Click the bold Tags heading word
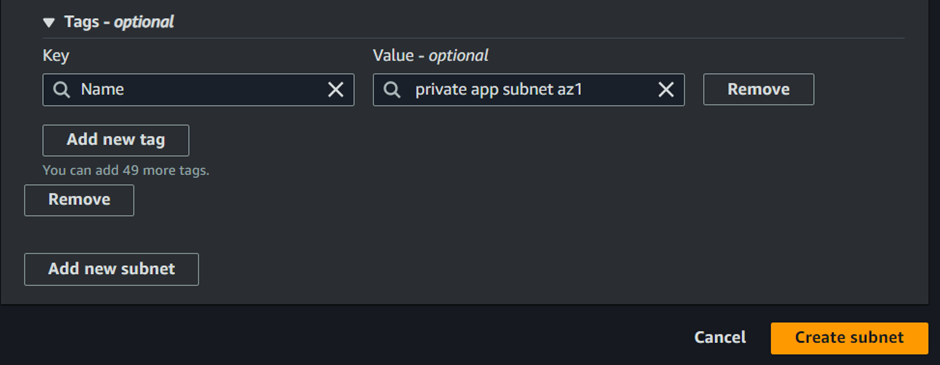This screenshot has height=365, width=940. click(x=82, y=22)
